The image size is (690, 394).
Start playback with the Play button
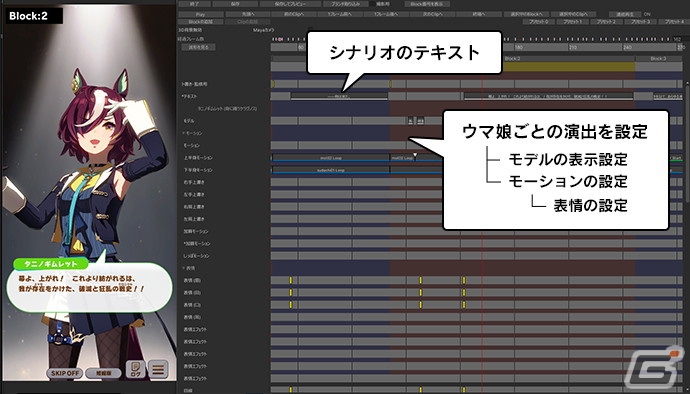[200, 15]
